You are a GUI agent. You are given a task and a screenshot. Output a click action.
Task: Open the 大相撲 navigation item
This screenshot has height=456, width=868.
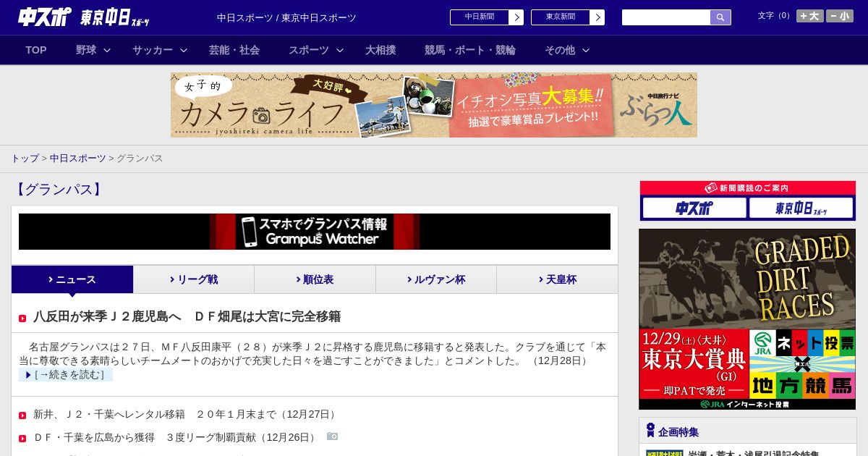pos(380,50)
